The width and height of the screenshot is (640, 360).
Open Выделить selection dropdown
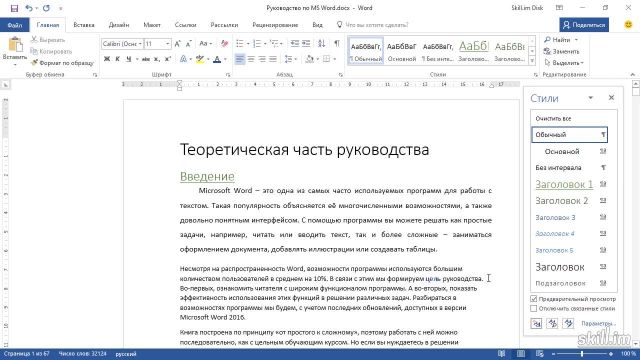[x=564, y=63]
